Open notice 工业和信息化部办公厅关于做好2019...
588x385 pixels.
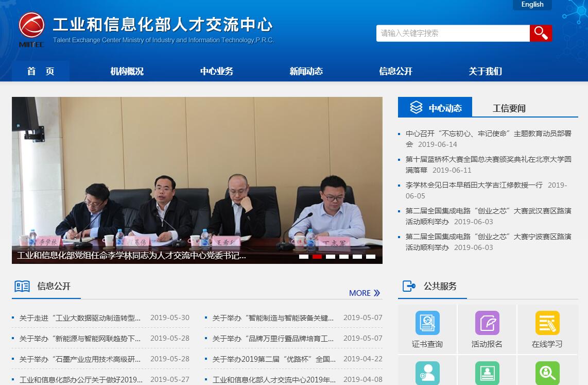click(81, 380)
